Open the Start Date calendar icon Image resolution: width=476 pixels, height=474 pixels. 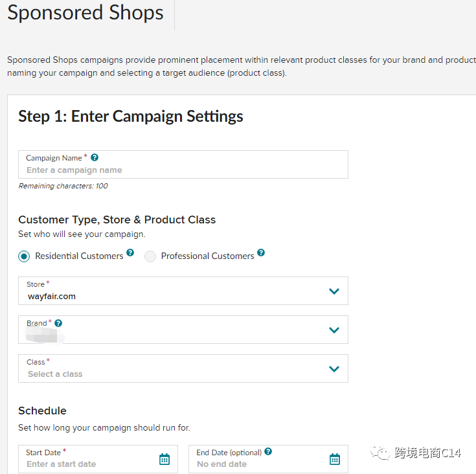[164, 459]
